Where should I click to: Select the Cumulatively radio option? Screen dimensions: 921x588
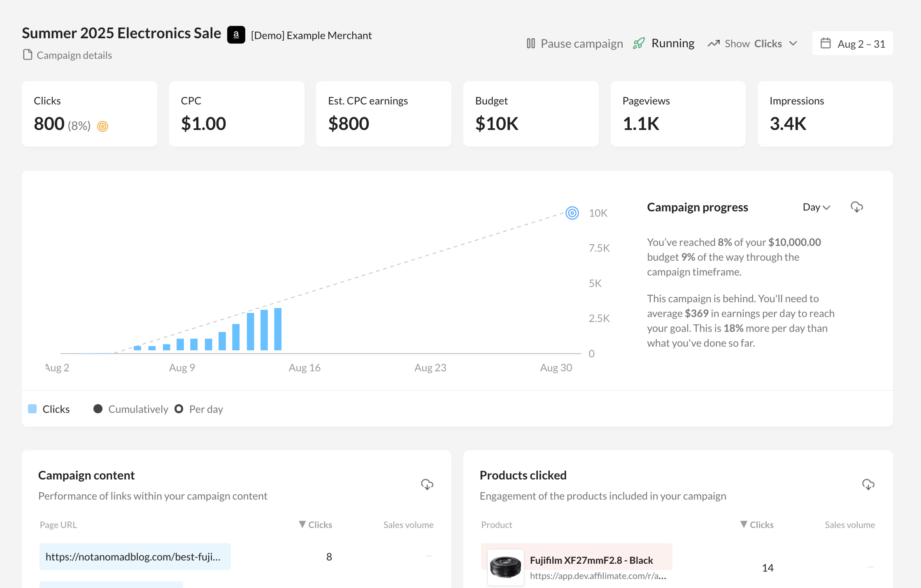click(x=98, y=409)
